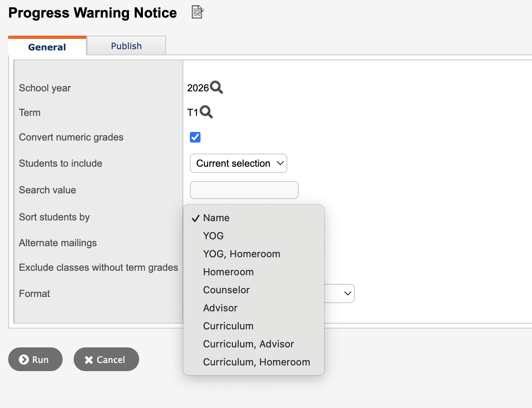Select the General tab
The image size is (532, 408).
tap(47, 47)
